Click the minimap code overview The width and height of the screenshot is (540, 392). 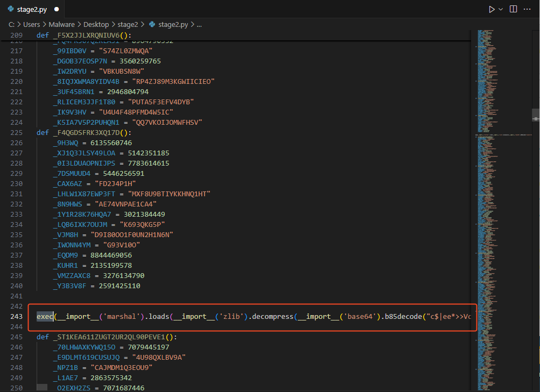(x=501, y=210)
